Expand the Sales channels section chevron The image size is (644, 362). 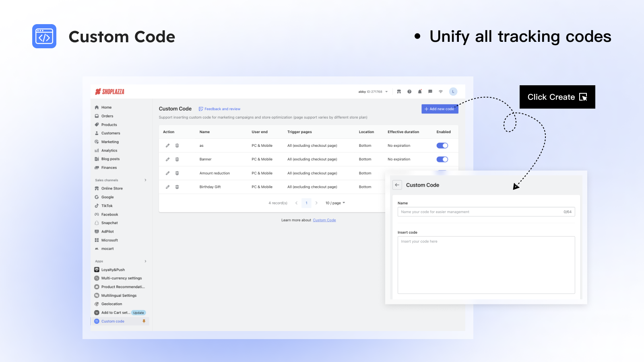tap(146, 180)
